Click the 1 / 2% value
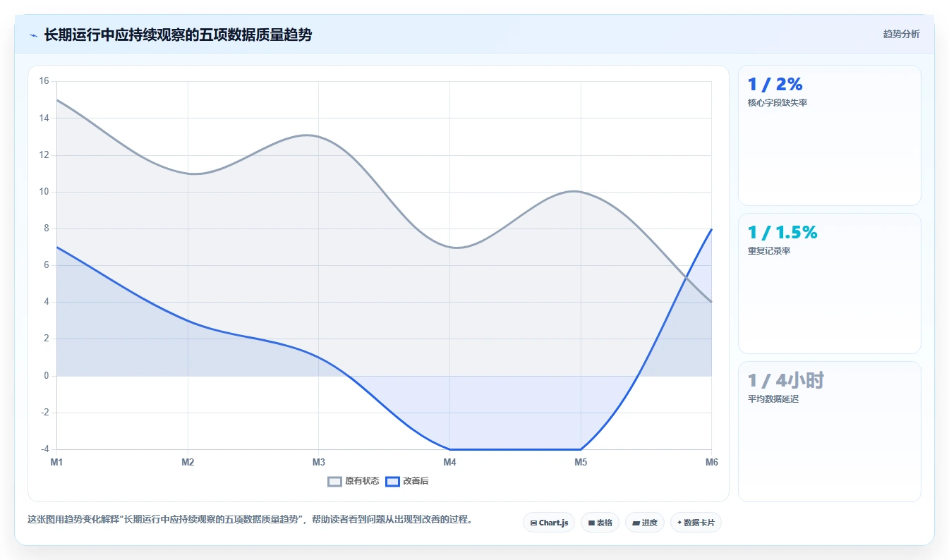The height and width of the screenshot is (560, 949). click(x=775, y=85)
